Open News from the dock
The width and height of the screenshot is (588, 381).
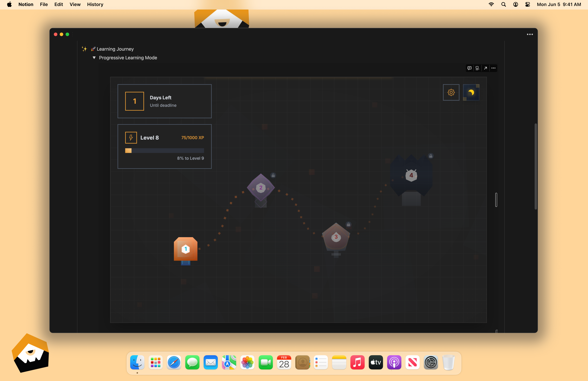(x=412, y=362)
